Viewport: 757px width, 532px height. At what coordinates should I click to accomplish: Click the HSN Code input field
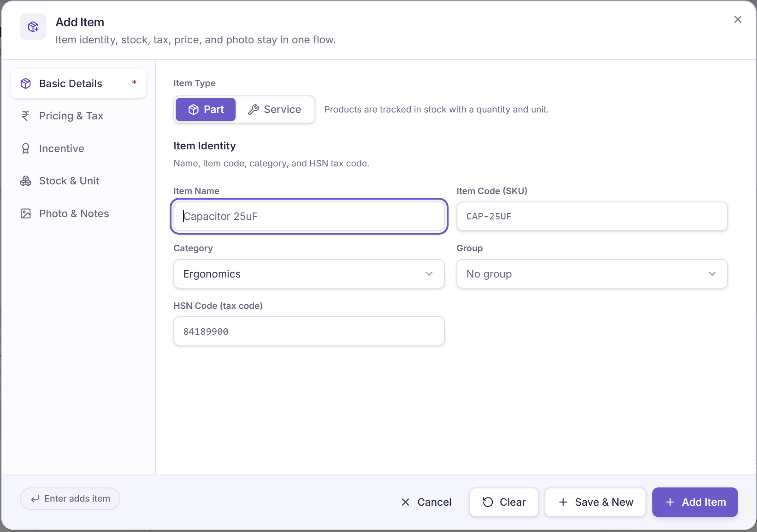[309, 331]
